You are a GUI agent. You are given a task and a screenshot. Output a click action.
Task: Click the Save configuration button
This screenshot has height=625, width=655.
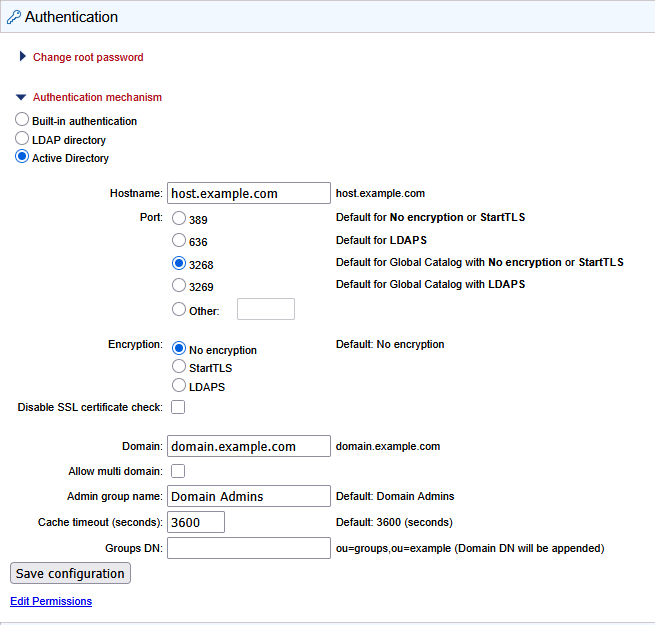70,574
